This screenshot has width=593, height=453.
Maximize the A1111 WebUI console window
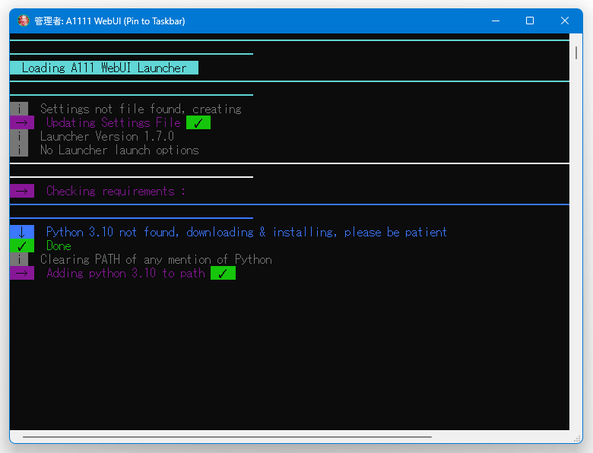[530, 21]
